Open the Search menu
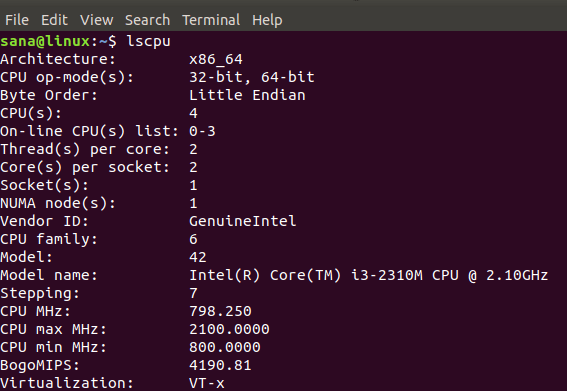The width and height of the screenshot is (567, 391). [x=148, y=20]
